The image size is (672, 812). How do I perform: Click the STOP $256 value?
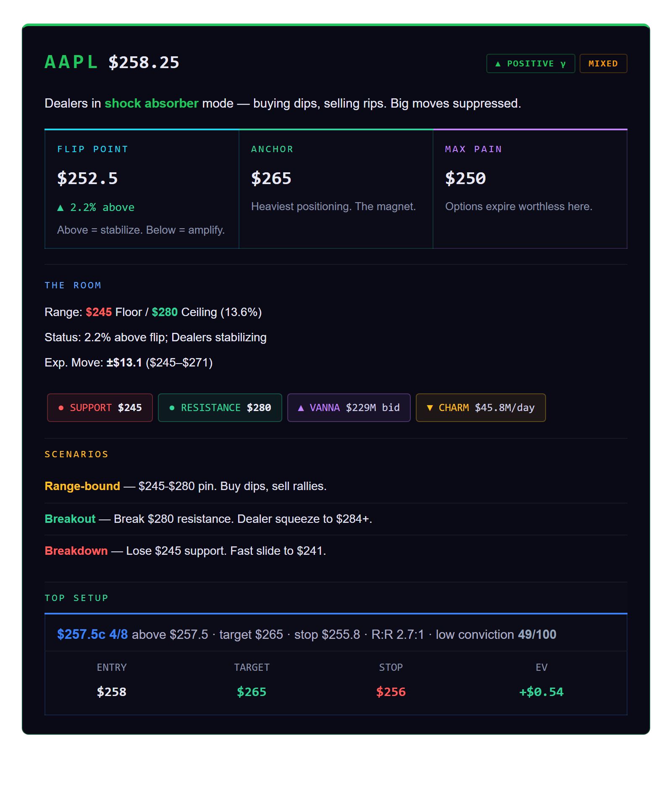coord(391,692)
